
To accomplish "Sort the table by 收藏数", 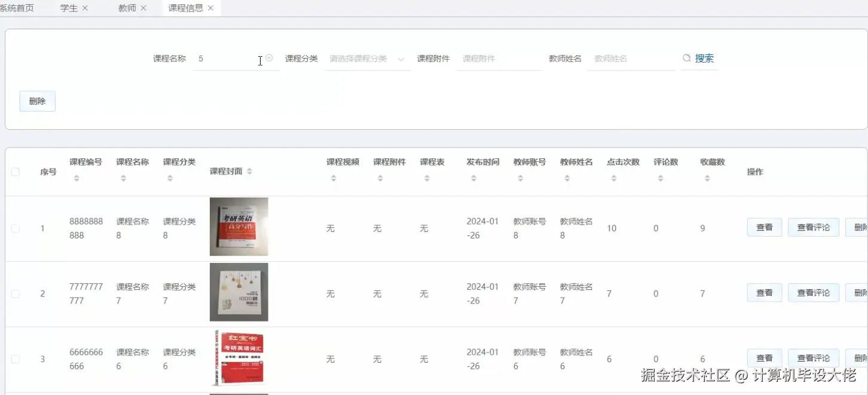I will [707, 178].
